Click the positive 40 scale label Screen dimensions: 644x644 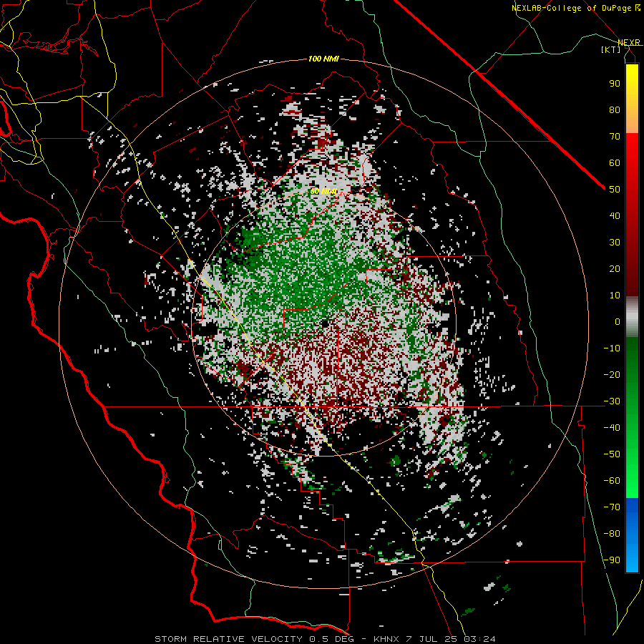tap(615, 216)
